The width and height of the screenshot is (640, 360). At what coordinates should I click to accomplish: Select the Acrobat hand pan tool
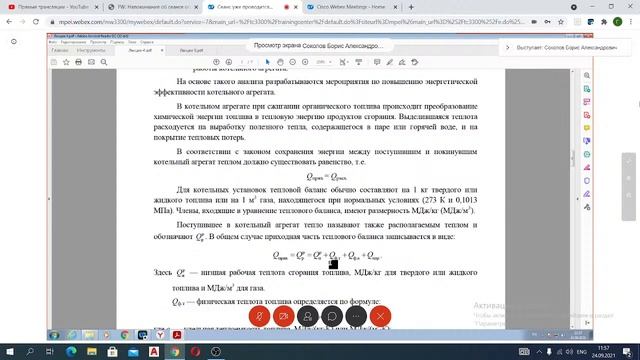(x=280, y=62)
